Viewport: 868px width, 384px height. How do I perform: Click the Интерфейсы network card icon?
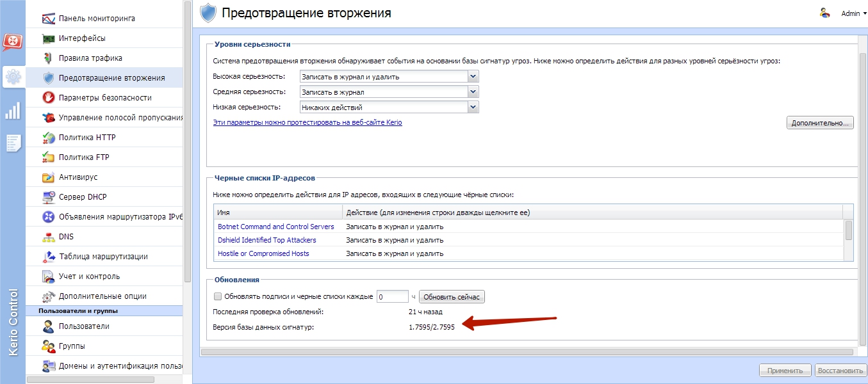48,38
